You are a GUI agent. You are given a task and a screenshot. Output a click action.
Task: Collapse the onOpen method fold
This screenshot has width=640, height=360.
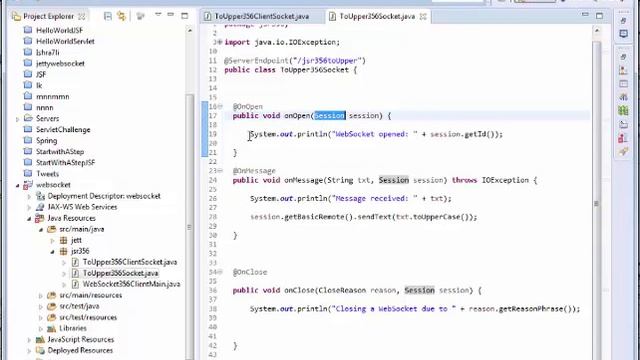pos(220,107)
